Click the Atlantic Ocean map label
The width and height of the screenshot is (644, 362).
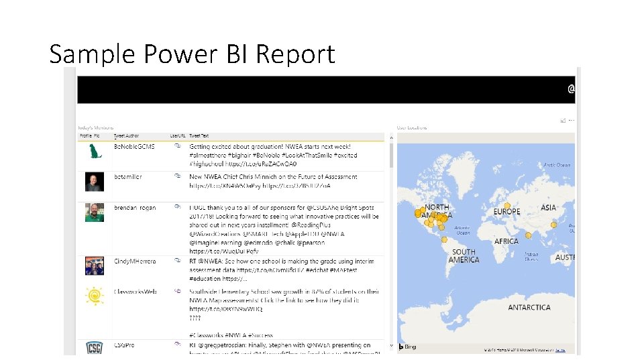pos(462,230)
